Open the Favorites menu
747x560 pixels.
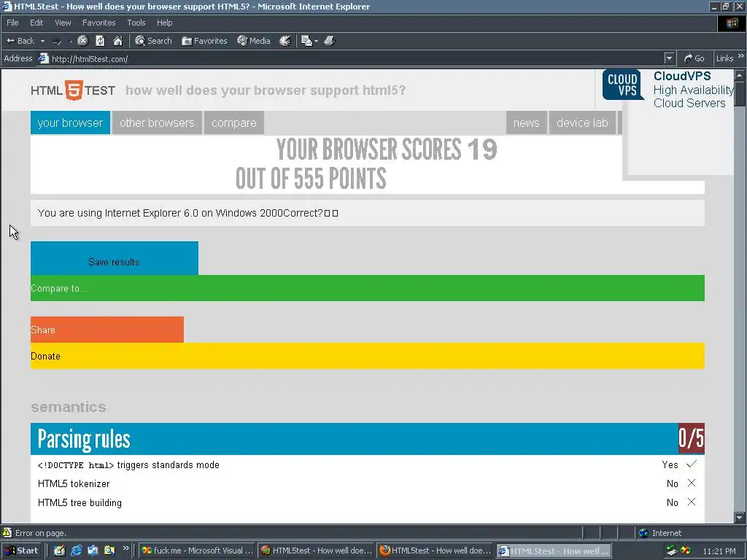(98, 23)
